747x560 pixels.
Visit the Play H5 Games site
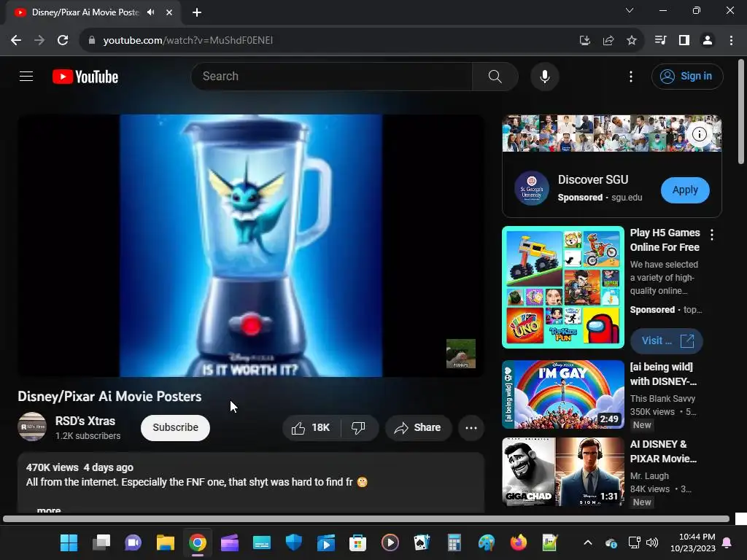tap(667, 341)
